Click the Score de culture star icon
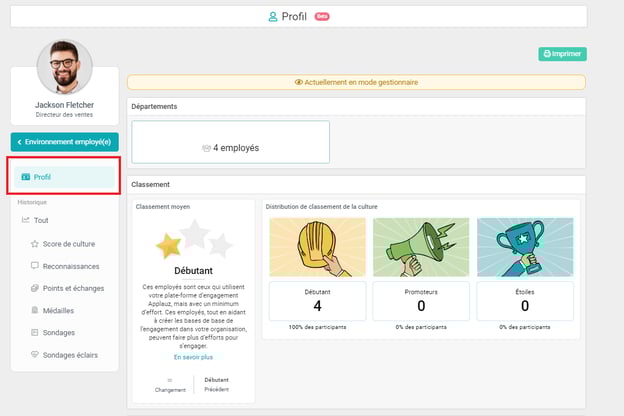Screen dimensions: 624x416 pos(36,243)
